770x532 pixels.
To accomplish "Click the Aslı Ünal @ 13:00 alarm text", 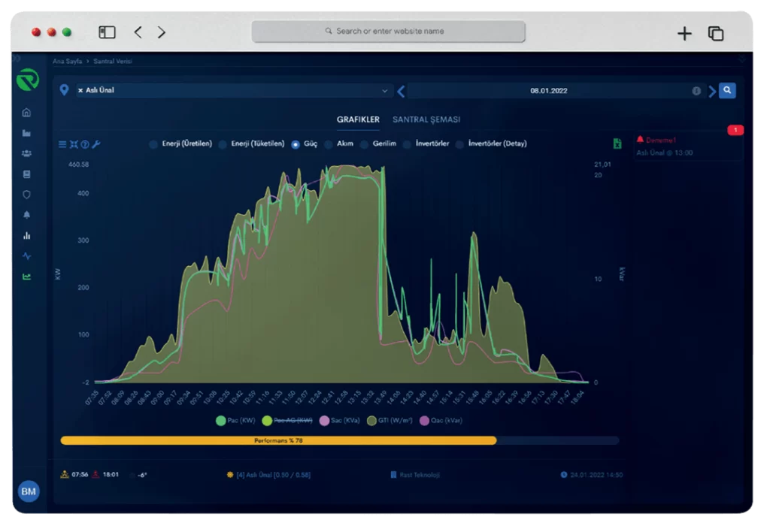I will [665, 153].
